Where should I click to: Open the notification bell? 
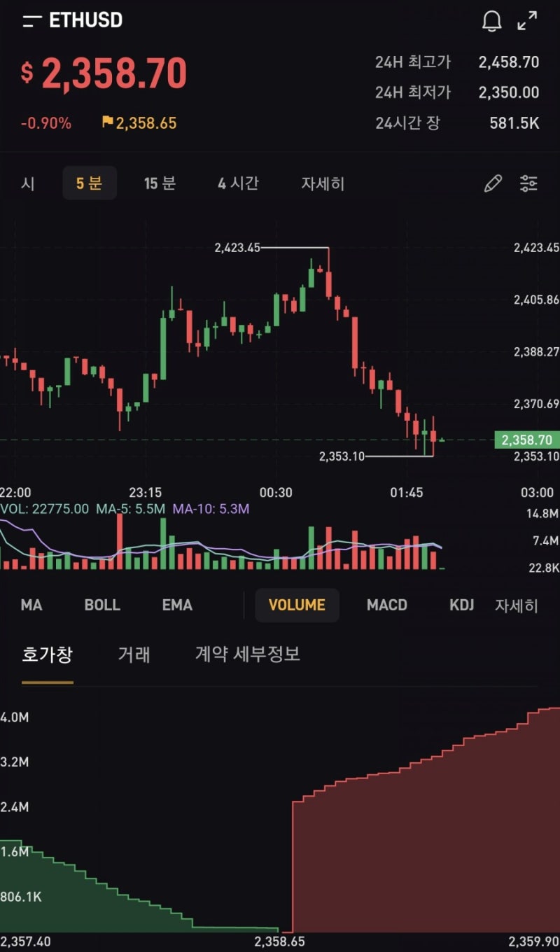pos(491,20)
